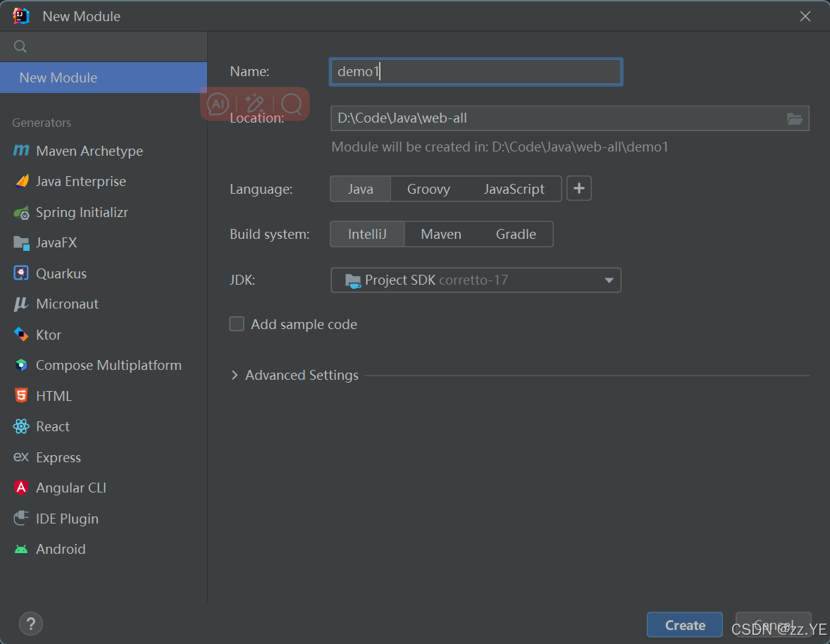Close the New Module dialog
Screen dimensions: 830x644
(x=805, y=16)
